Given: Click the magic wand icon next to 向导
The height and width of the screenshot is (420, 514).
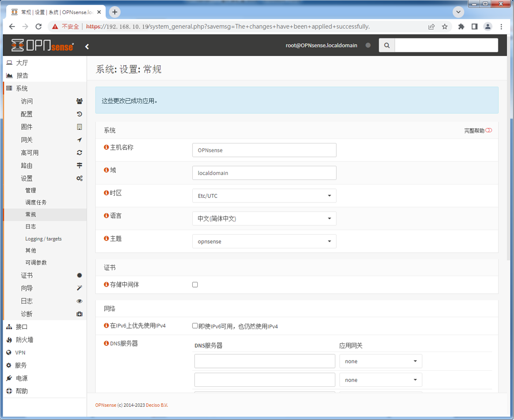Looking at the screenshot, I should (79, 288).
